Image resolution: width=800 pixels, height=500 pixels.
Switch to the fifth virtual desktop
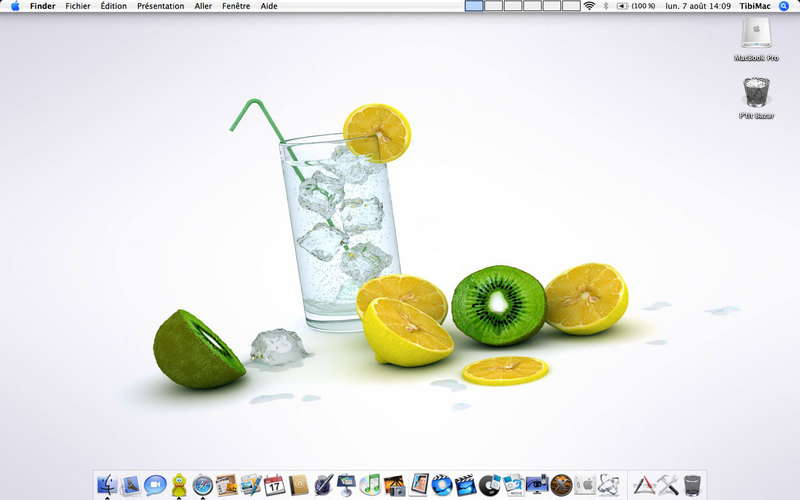click(x=552, y=6)
